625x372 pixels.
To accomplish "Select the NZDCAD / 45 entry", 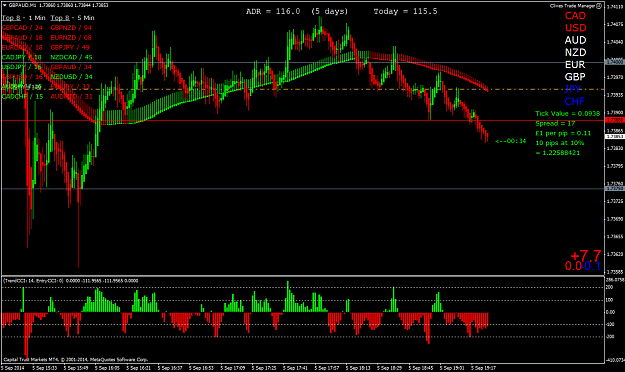I will [71, 57].
